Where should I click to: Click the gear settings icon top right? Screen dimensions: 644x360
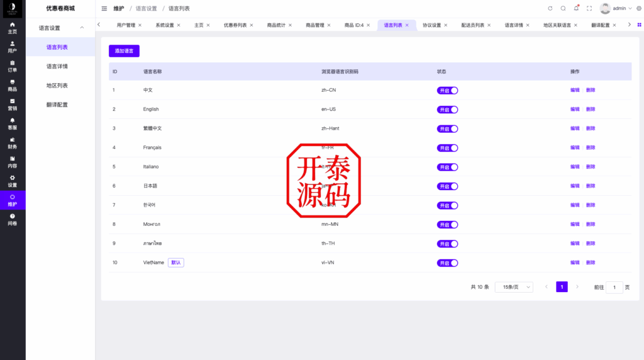(x=639, y=8)
